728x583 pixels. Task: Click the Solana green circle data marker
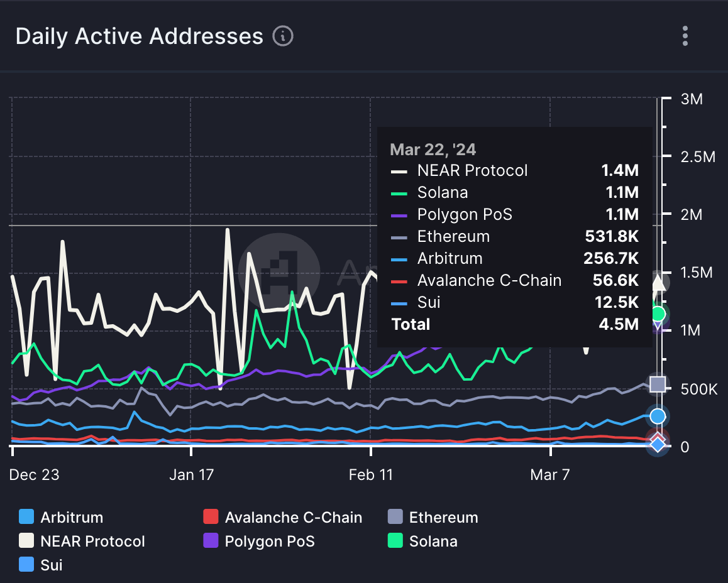coord(658,314)
